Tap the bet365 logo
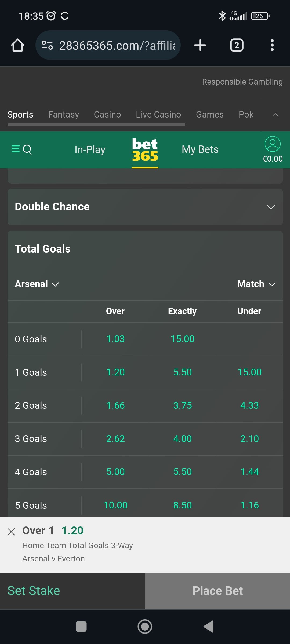290x644 pixels. [x=145, y=150]
